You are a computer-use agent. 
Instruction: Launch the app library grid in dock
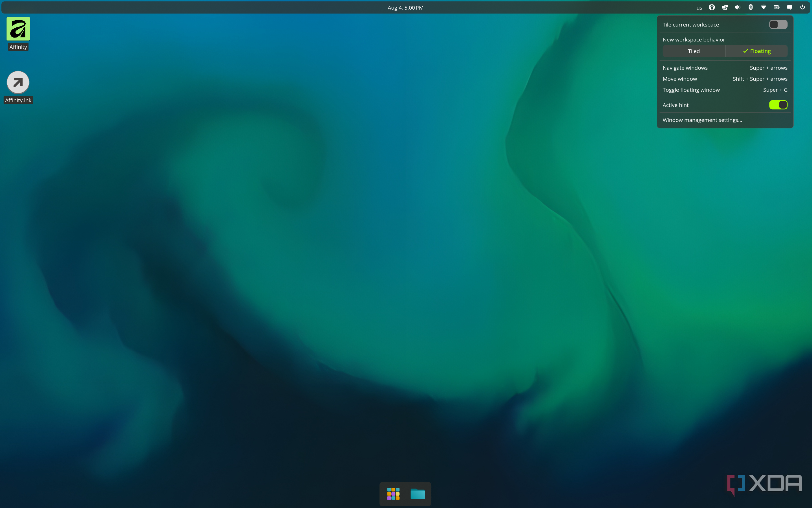(393, 494)
